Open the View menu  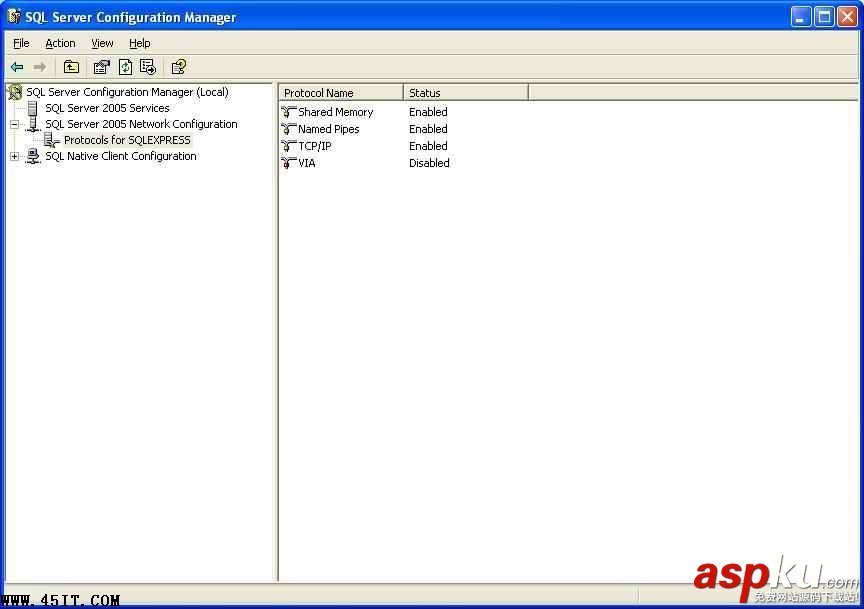pos(102,43)
